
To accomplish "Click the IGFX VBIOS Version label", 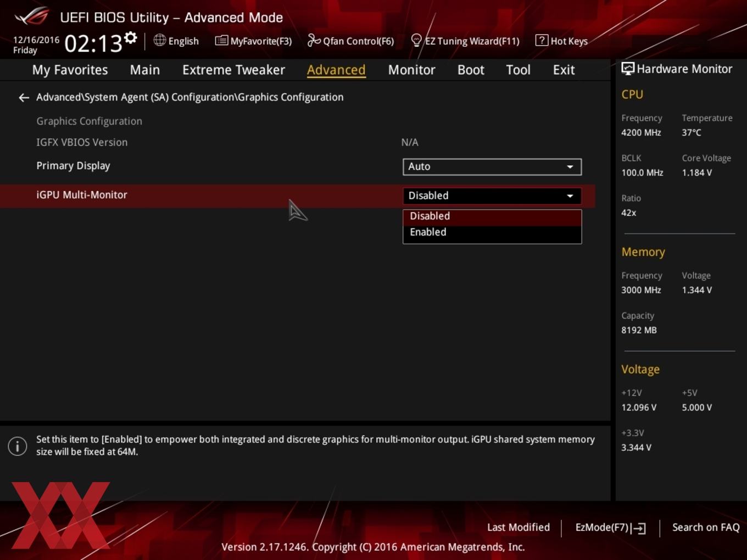I will pos(82,142).
